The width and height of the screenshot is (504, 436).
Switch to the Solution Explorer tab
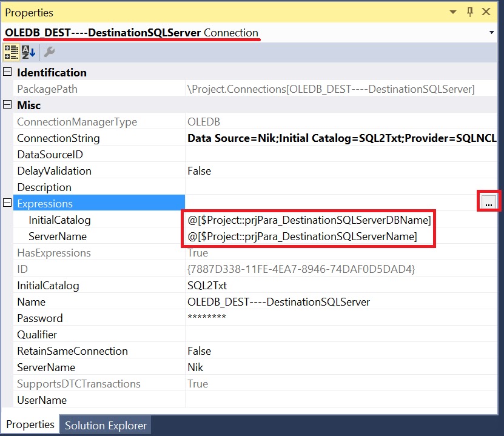point(105,425)
